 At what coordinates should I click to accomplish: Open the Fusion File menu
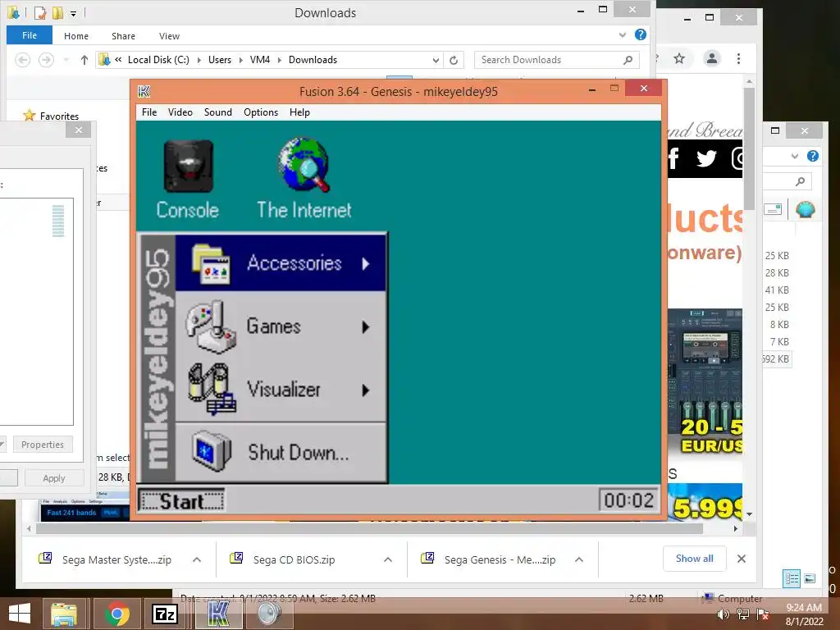(x=149, y=112)
